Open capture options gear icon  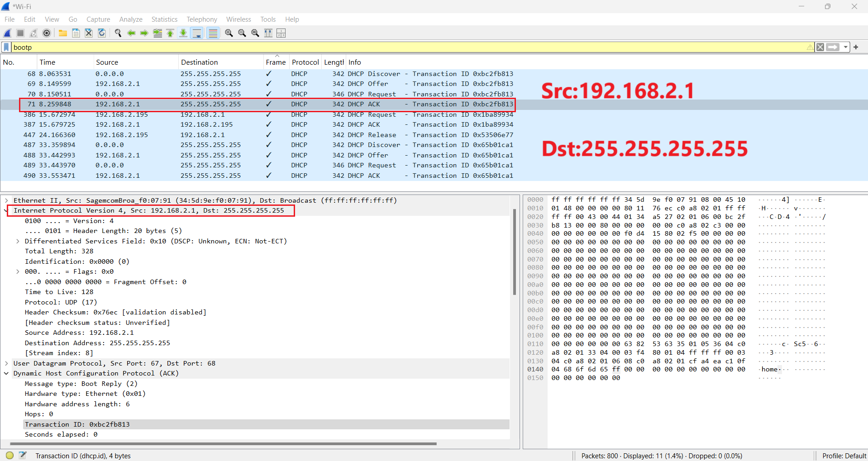point(47,33)
